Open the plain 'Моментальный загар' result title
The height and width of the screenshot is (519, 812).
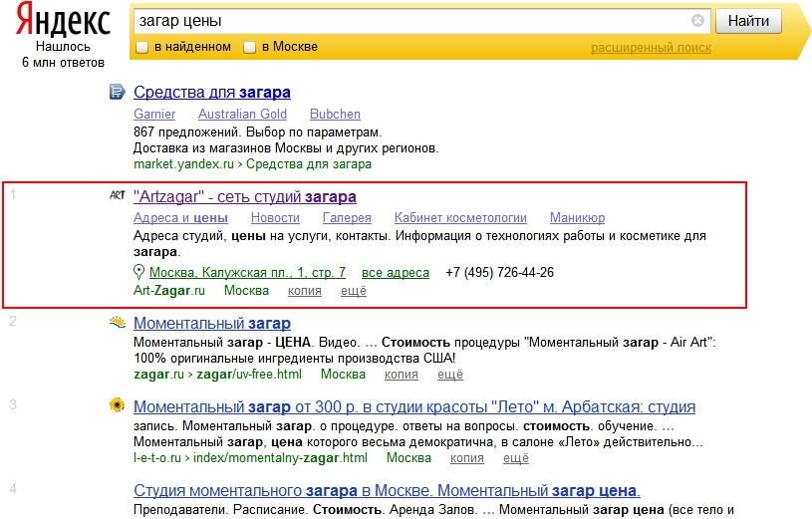point(212,323)
